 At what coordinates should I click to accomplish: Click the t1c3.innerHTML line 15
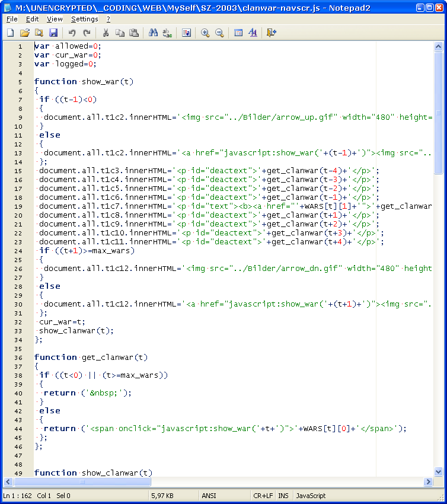pyautogui.click(x=209, y=171)
